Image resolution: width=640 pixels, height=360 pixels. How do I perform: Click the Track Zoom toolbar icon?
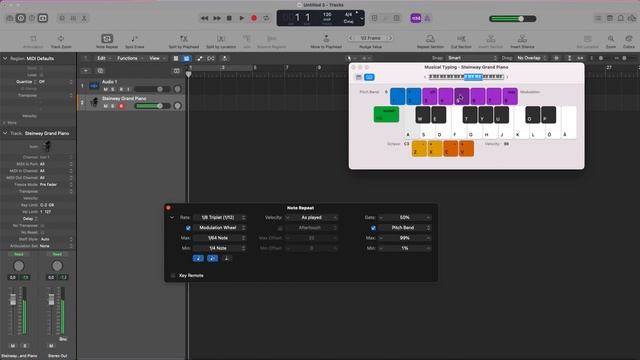coord(61,39)
